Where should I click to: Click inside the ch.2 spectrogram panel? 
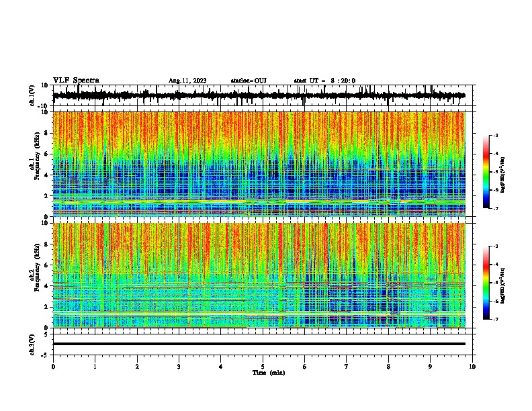click(259, 275)
